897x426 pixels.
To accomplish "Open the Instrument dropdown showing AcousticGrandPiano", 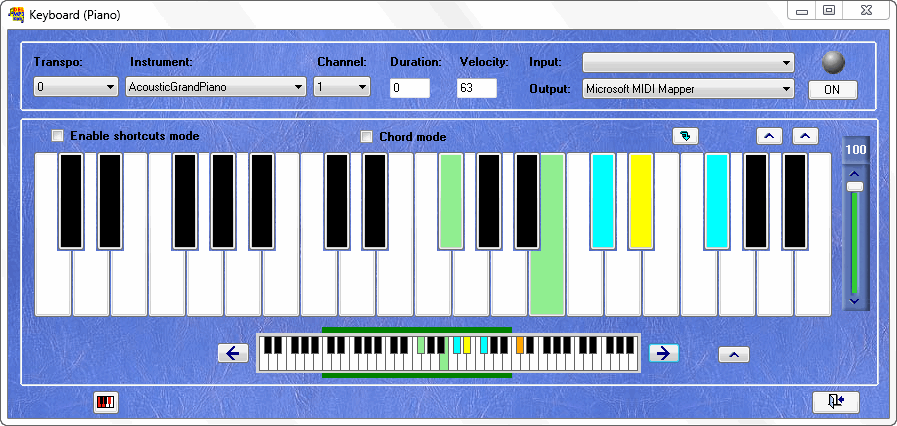I will 216,87.
